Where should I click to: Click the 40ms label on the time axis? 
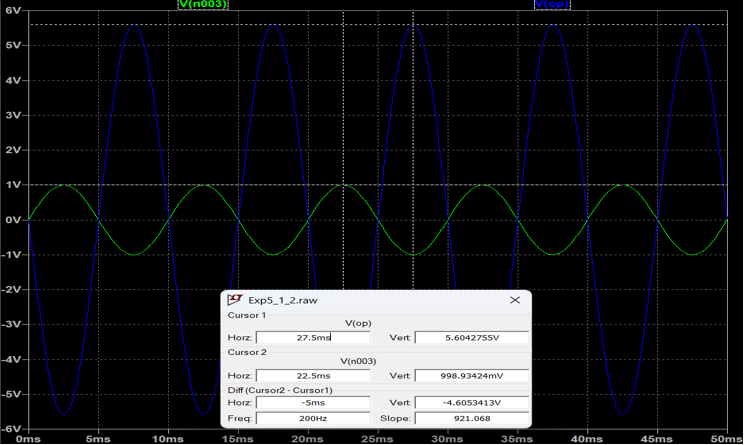point(587,438)
